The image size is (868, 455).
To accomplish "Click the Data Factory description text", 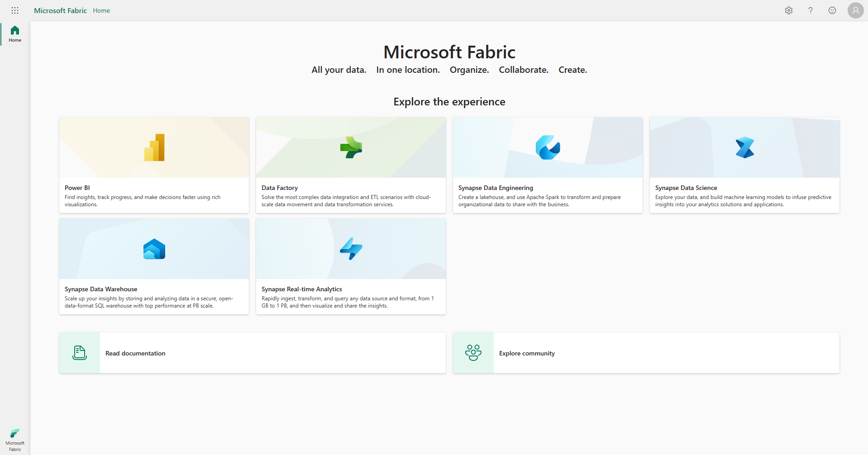I will tap(346, 201).
